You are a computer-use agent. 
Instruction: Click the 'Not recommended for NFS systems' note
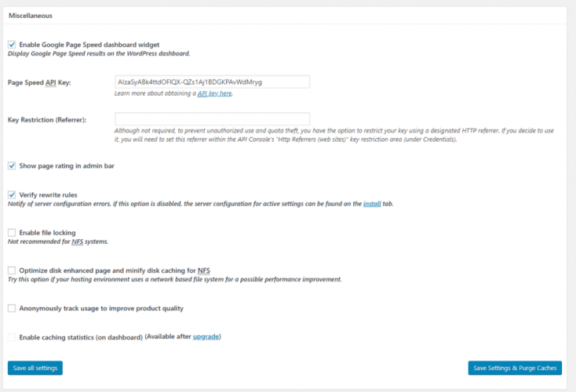pyautogui.click(x=58, y=241)
